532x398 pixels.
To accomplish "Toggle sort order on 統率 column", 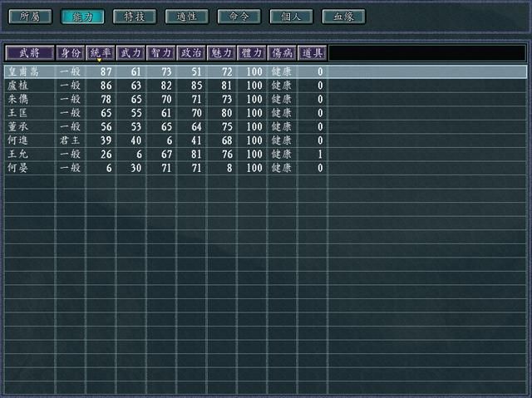I will (100, 53).
